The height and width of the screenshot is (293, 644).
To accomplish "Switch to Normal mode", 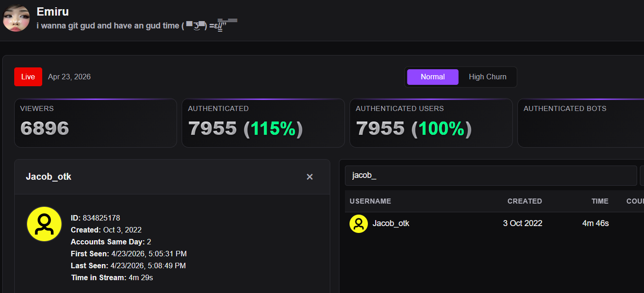I will point(433,77).
